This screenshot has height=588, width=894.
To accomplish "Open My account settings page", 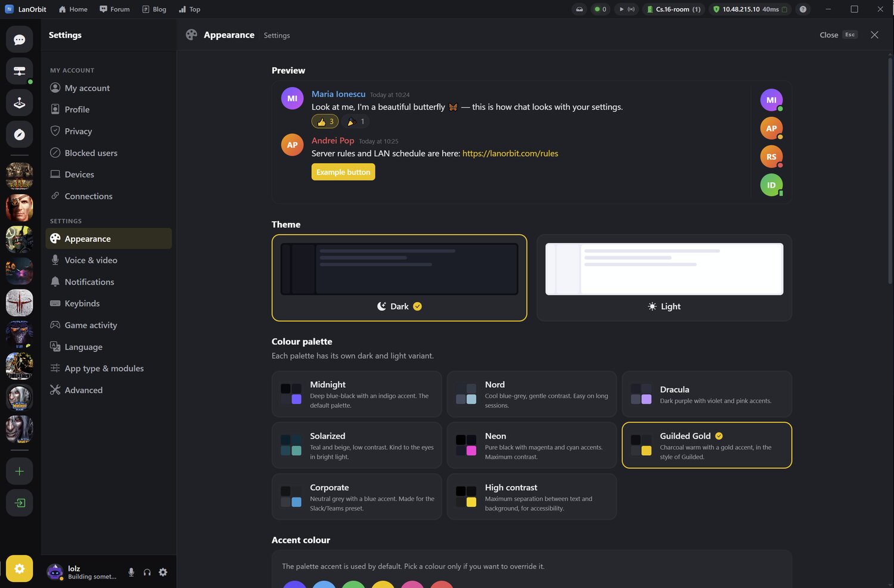I will pyautogui.click(x=108, y=88).
